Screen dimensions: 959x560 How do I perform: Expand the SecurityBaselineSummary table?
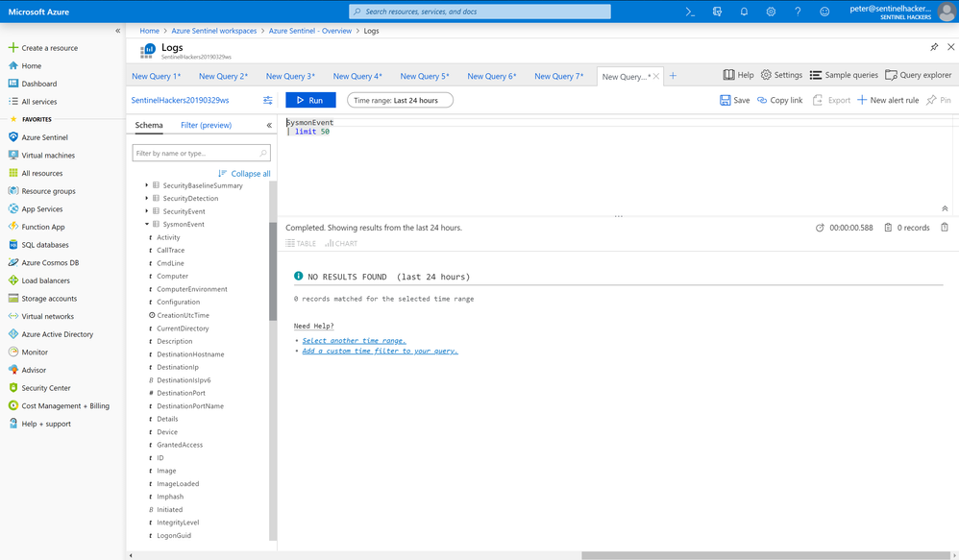point(147,185)
